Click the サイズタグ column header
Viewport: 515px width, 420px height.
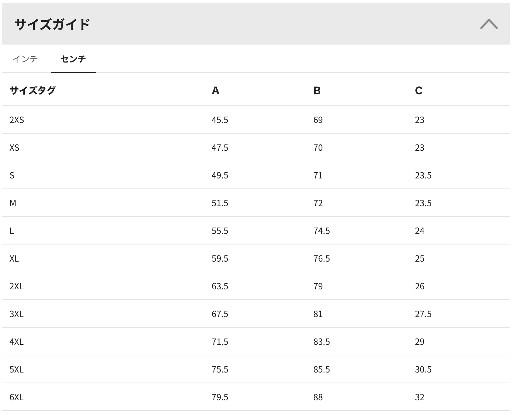(x=32, y=90)
